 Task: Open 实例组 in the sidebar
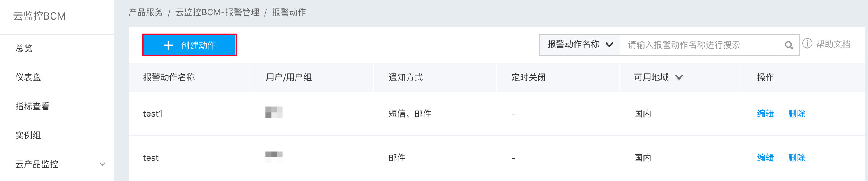pos(28,135)
